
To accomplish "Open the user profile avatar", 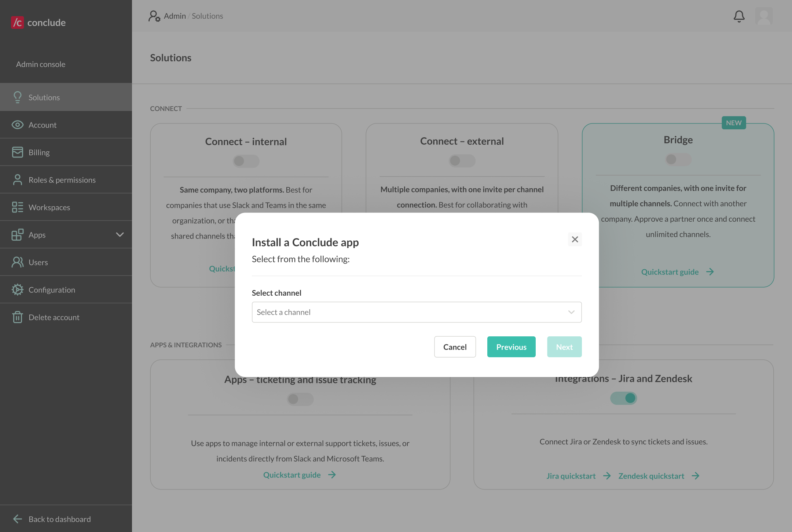I will 764,16.
